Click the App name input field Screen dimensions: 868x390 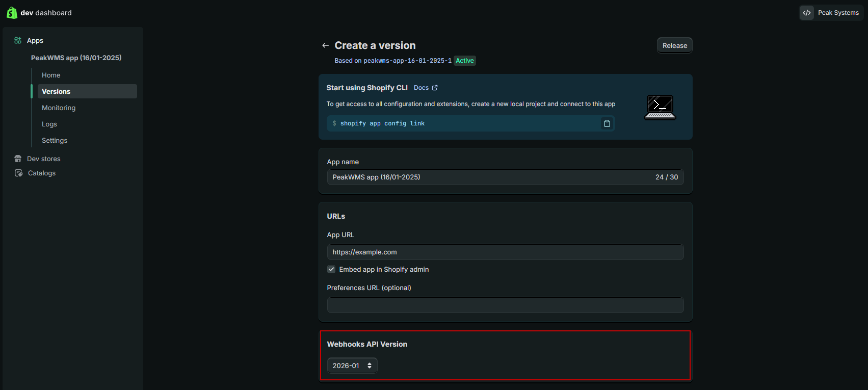coord(505,177)
